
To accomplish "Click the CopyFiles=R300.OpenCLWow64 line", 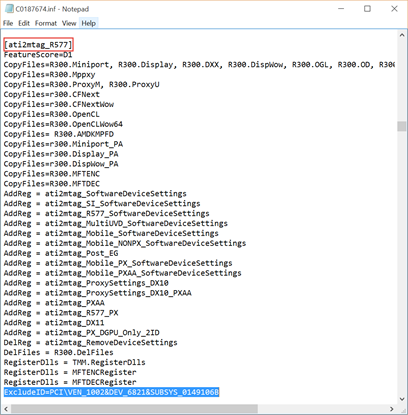I will tap(63, 124).
